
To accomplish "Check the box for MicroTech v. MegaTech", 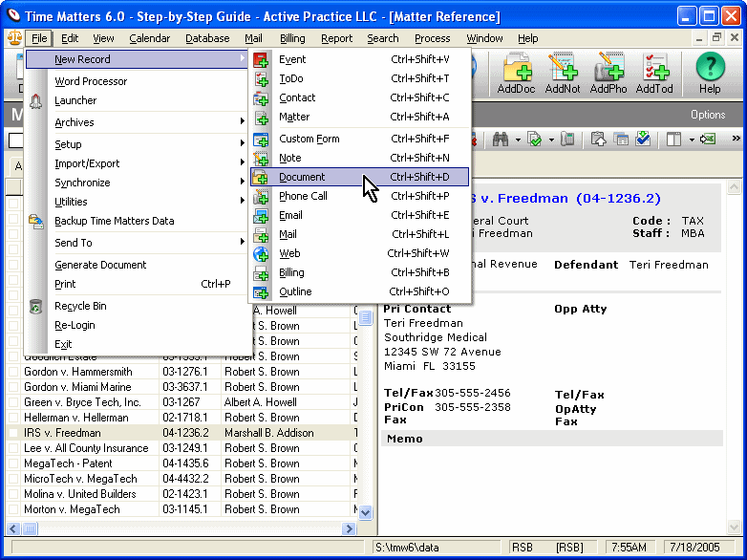I will tap(13, 479).
